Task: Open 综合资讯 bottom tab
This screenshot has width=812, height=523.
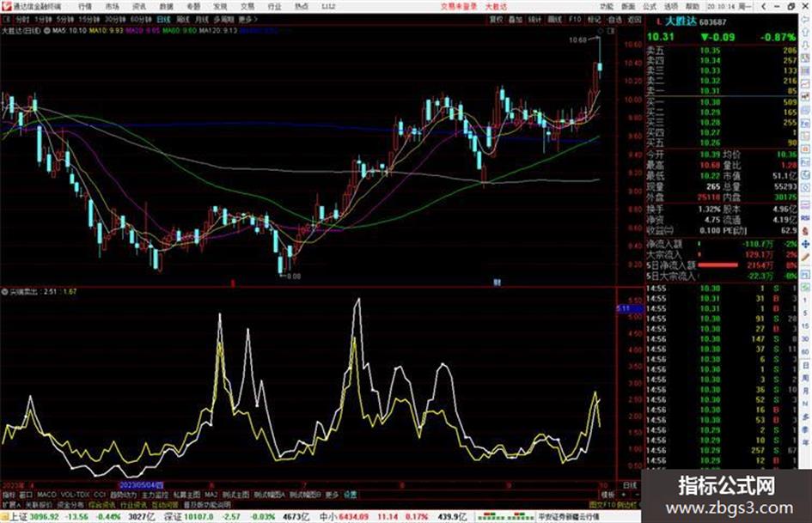Action: pos(102,504)
